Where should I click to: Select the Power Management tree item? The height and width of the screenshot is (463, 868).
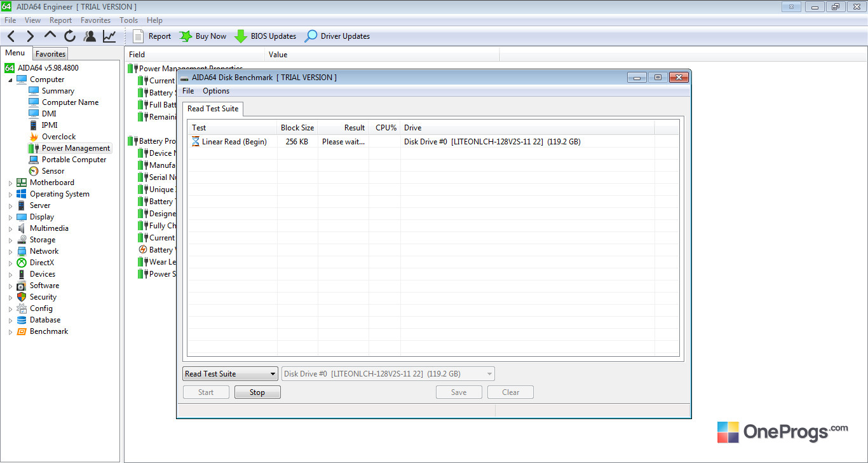[x=76, y=148]
